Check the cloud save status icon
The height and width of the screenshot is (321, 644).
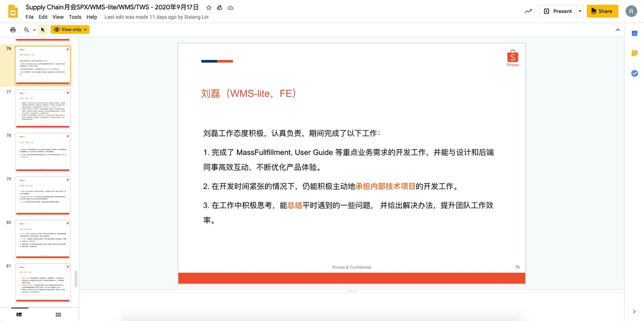[231, 8]
